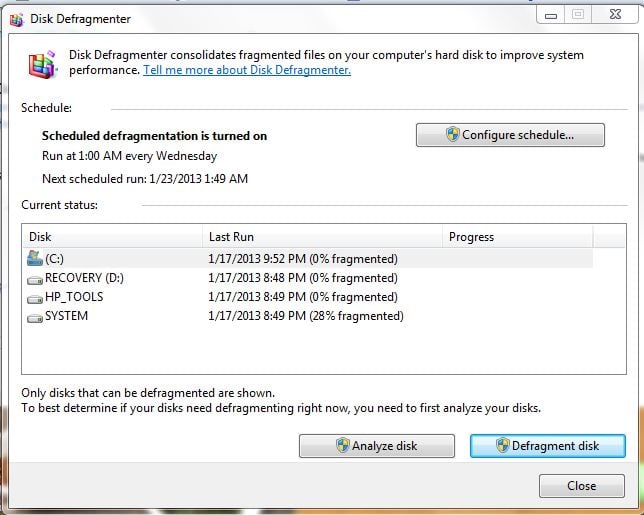The image size is (644, 515).
Task: Click the Progress column header
Action: coord(518,237)
